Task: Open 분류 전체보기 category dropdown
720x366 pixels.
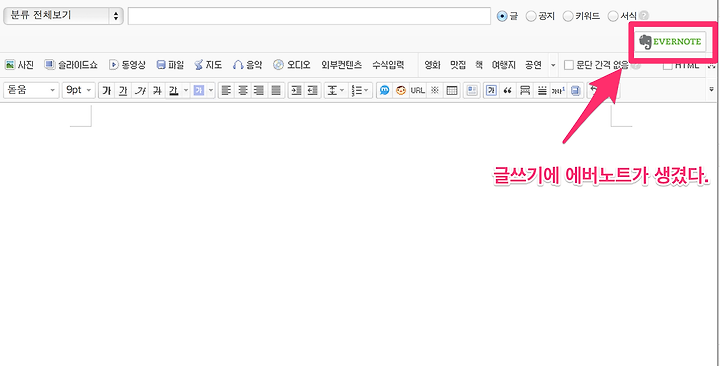Action: click(x=63, y=16)
